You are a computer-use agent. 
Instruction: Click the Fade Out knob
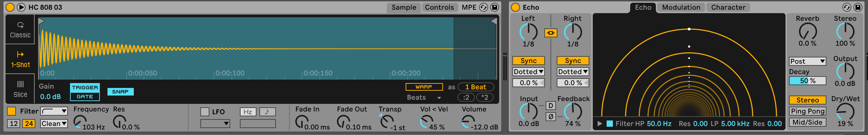[343, 122]
